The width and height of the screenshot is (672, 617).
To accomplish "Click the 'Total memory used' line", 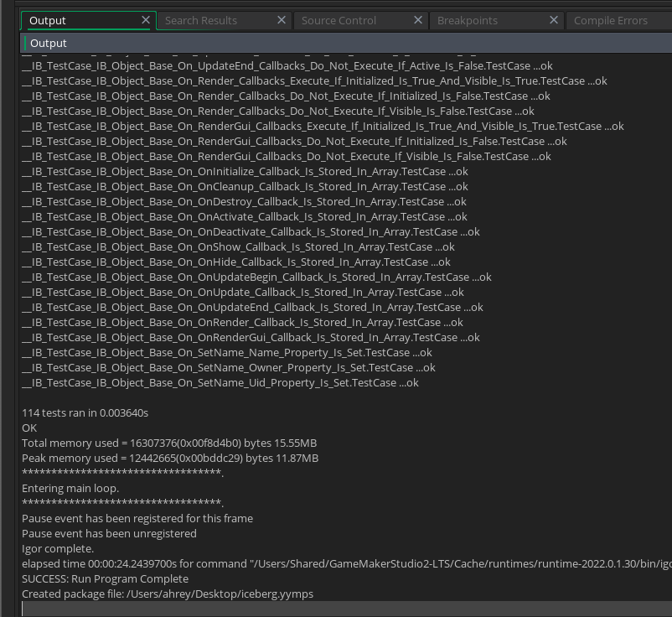I will click(x=169, y=443).
